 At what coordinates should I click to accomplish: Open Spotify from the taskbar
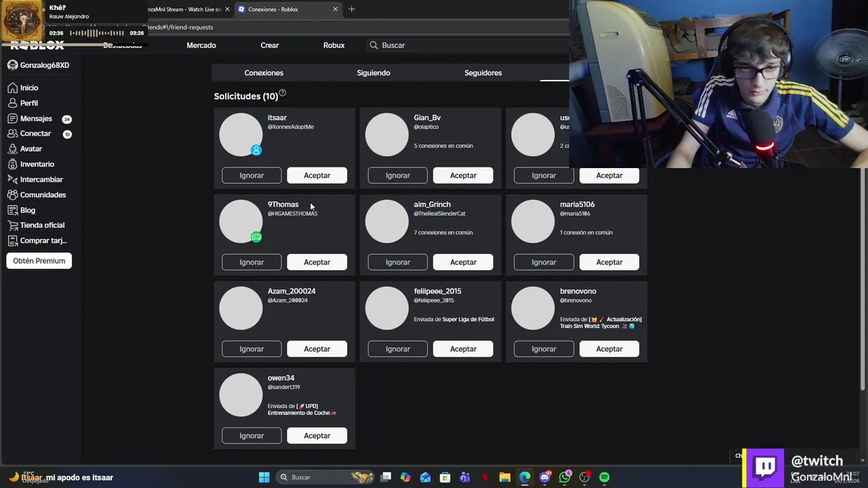(x=604, y=477)
